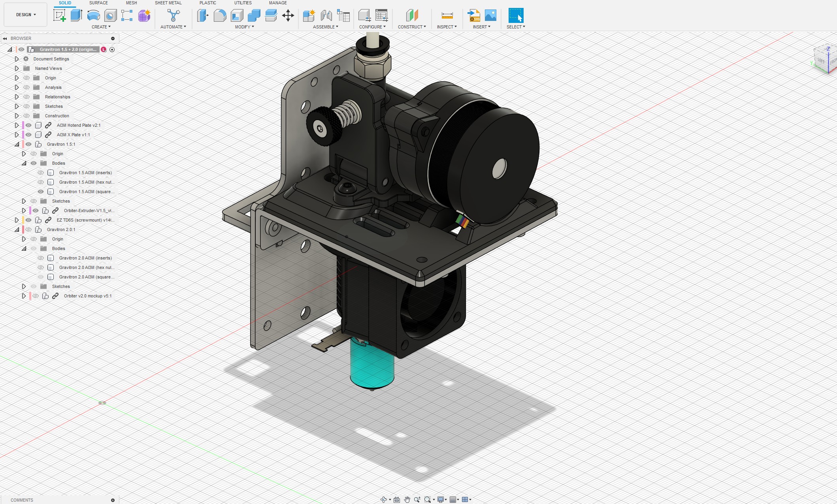Hide the Gravitron 1.5 AI3M (square... body

(41, 192)
